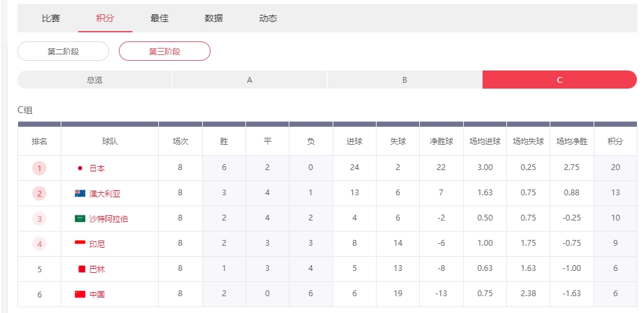Switch to group A standings

[249, 80]
